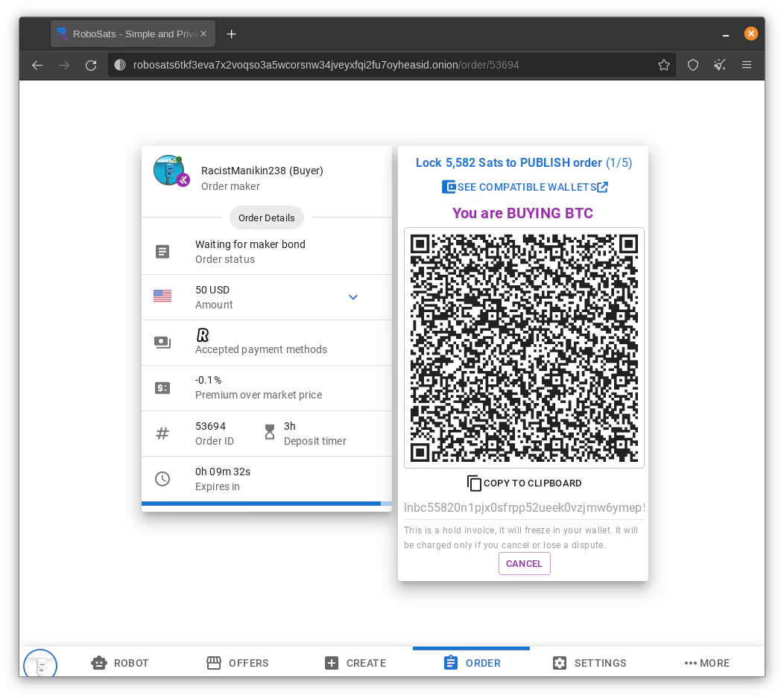The height and width of the screenshot is (698, 784).
Task: Click the broom new identity icon
Action: coord(719,65)
